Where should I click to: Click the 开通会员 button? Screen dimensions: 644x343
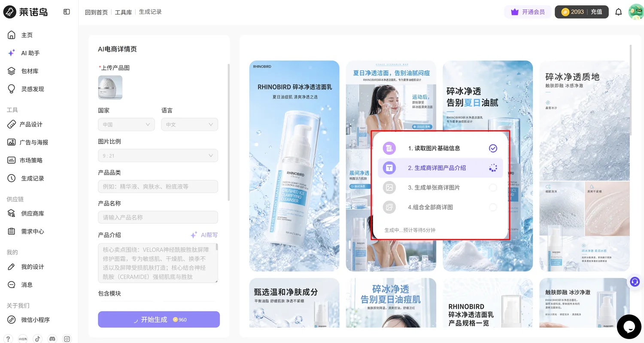pyautogui.click(x=528, y=12)
